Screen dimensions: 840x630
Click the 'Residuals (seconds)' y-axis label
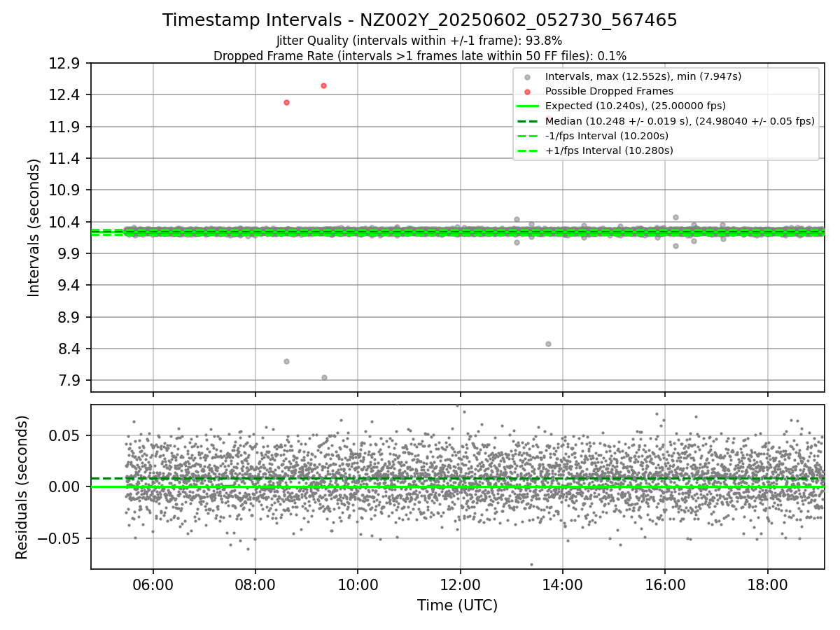pyautogui.click(x=22, y=487)
